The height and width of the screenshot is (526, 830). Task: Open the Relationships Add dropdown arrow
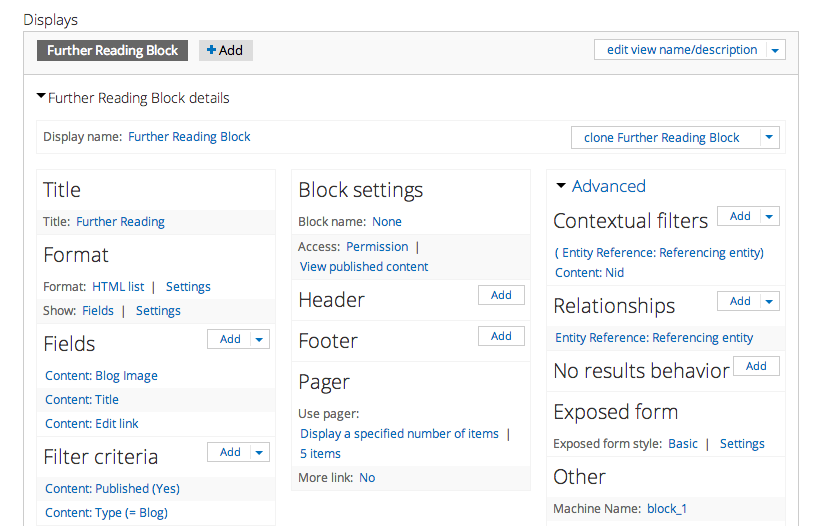pyautogui.click(x=769, y=301)
